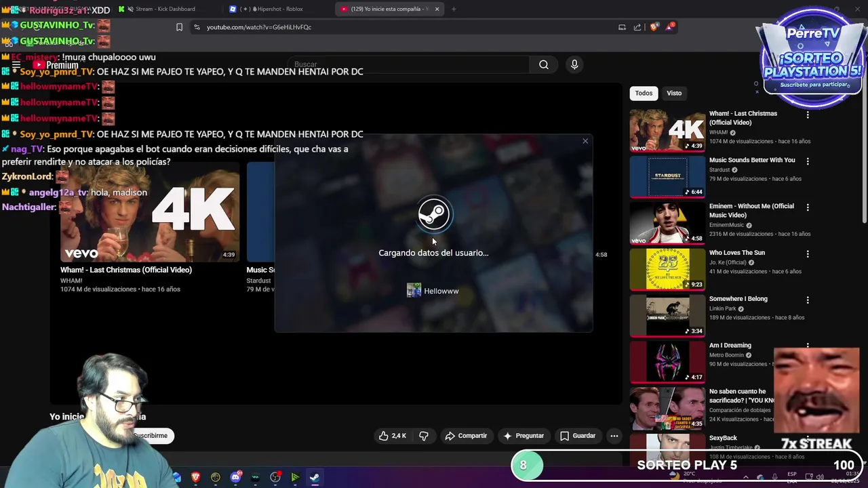Click the Who Loves The Sun title
The width and height of the screenshot is (868, 488).
click(x=737, y=253)
